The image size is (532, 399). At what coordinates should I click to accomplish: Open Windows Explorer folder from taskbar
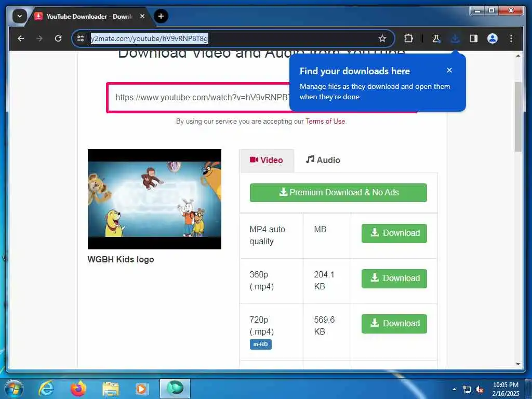click(111, 389)
